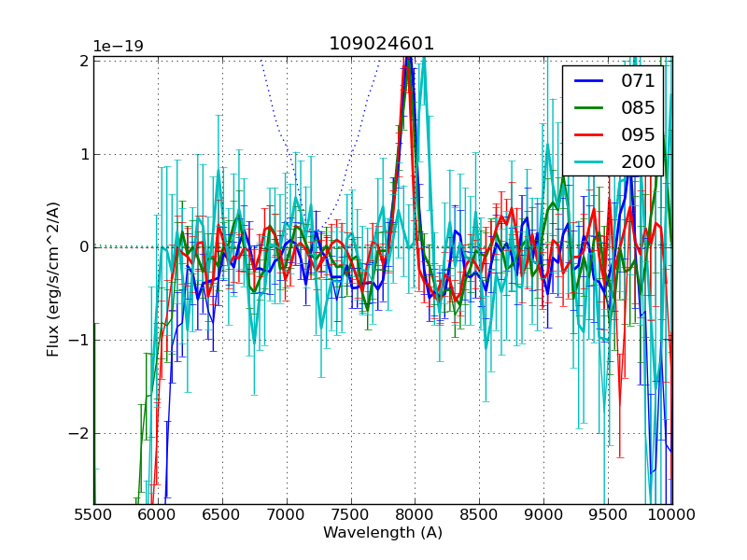Viewport: 747px width, 560px height.
Task: Click the 9000 x-axis tick label
Action: point(543,514)
